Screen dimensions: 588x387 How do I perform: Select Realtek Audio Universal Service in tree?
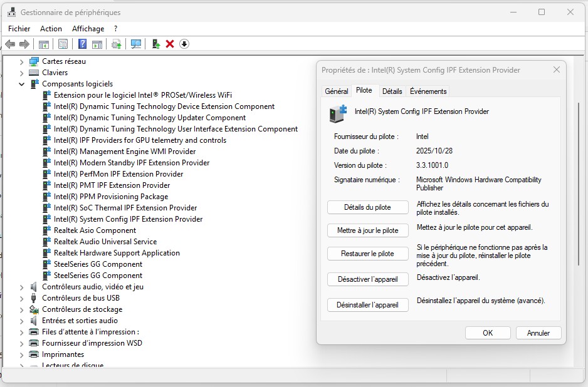click(105, 242)
